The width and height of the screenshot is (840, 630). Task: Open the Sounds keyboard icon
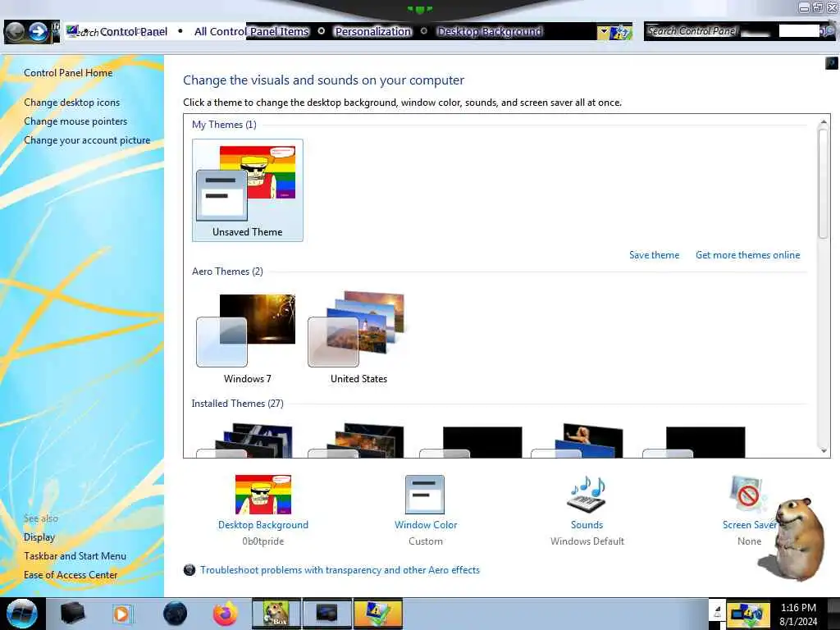pyautogui.click(x=587, y=495)
